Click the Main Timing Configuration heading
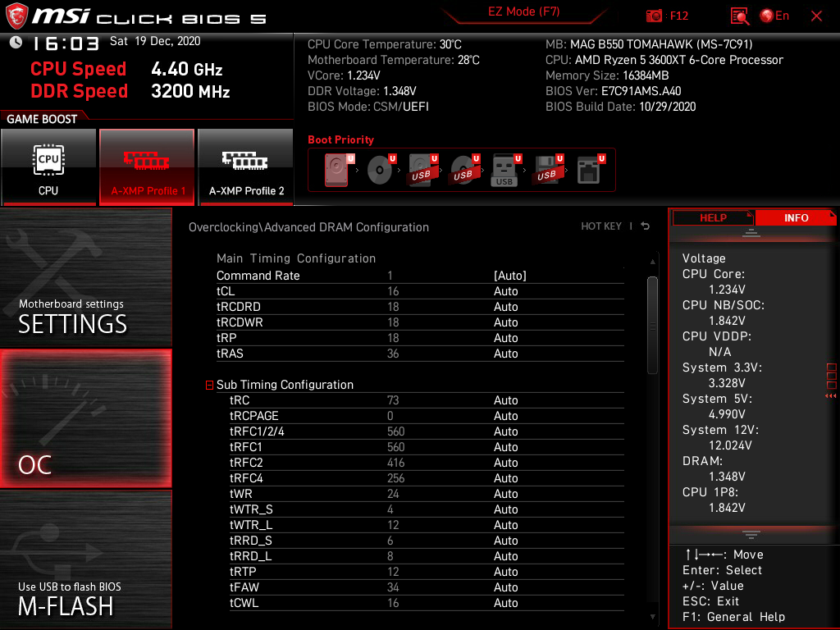Viewport: 840px width, 630px height. 295,258
